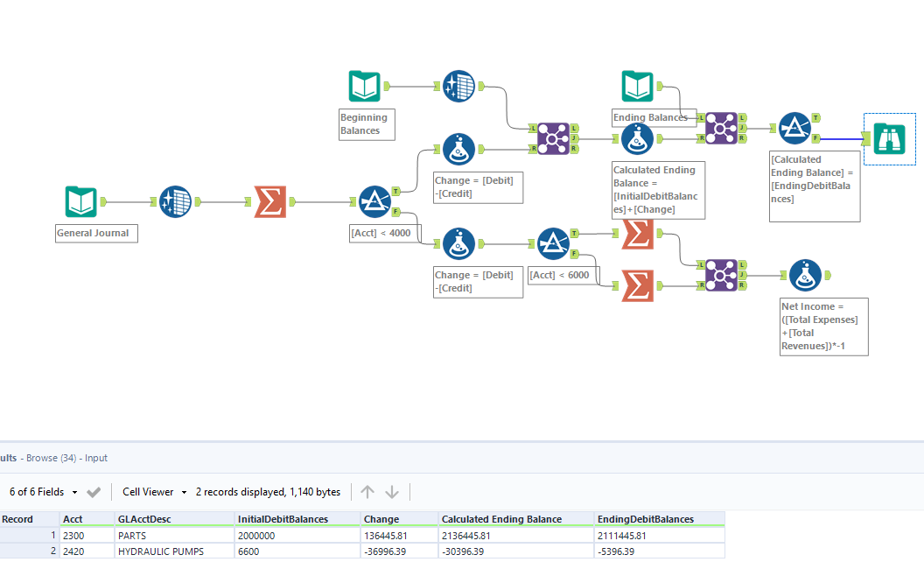Select the -30396.39 calculated balance cell
This screenshot has width=924, height=576.
[516, 551]
